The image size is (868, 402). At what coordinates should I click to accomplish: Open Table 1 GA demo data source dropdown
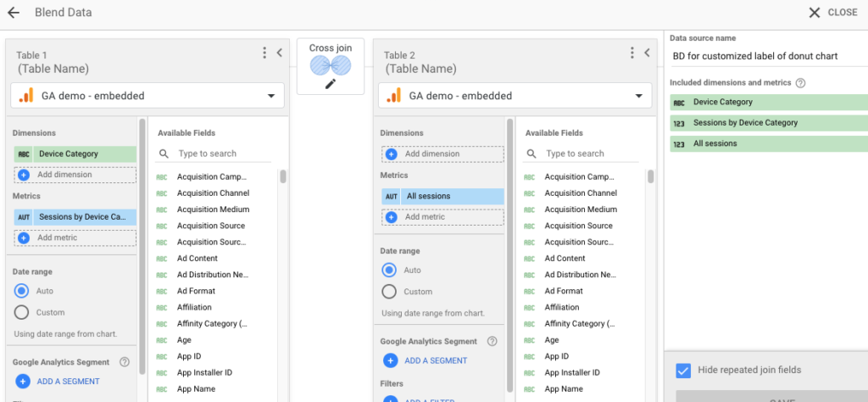tap(147, 96)
